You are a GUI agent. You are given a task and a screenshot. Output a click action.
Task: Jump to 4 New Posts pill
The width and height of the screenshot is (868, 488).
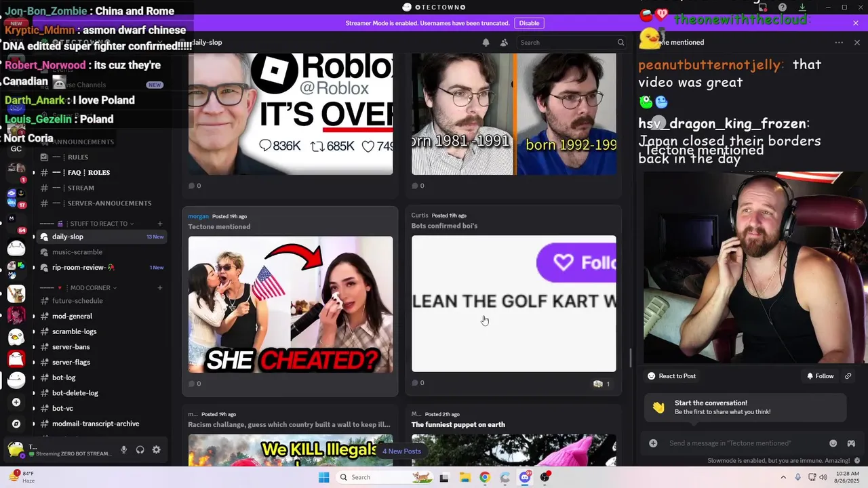point(401,451)
